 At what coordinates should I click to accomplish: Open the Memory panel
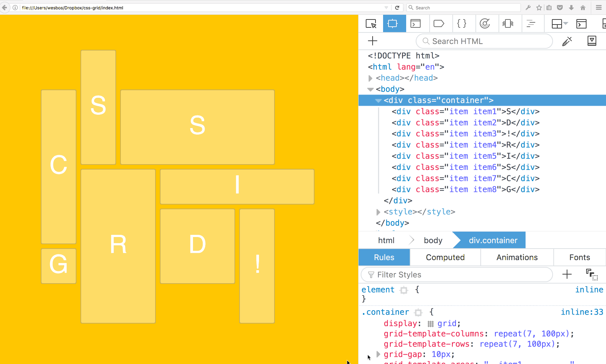tap(508, 24)
